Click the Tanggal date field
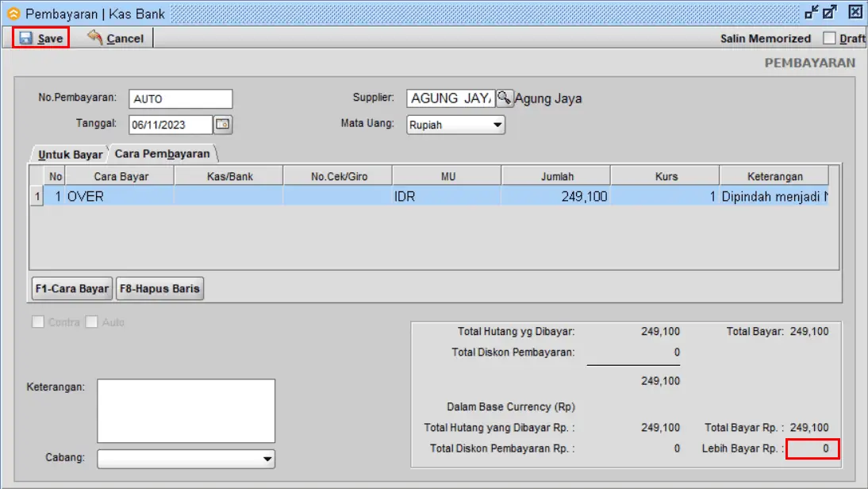The width and height of the screenshot is (868, 489). pyautogui.click(x=171, y=125)
